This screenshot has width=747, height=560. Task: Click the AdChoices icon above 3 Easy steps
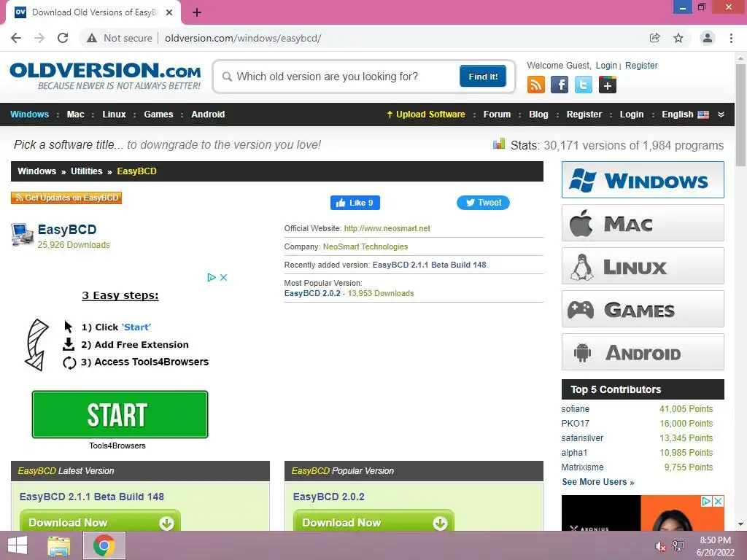point(212,277)
